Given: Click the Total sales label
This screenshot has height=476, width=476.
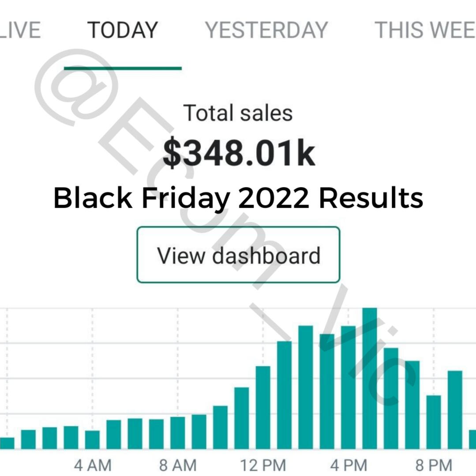Looking at the screenshot, I should pyautogui.click(x=238, y=113).
